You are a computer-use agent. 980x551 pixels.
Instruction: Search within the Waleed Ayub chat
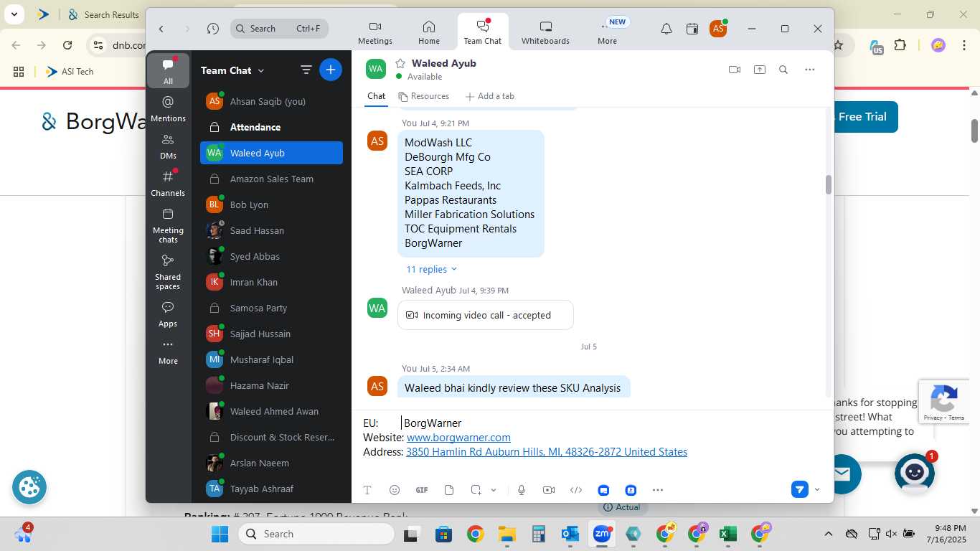click(x=783, y=70)
